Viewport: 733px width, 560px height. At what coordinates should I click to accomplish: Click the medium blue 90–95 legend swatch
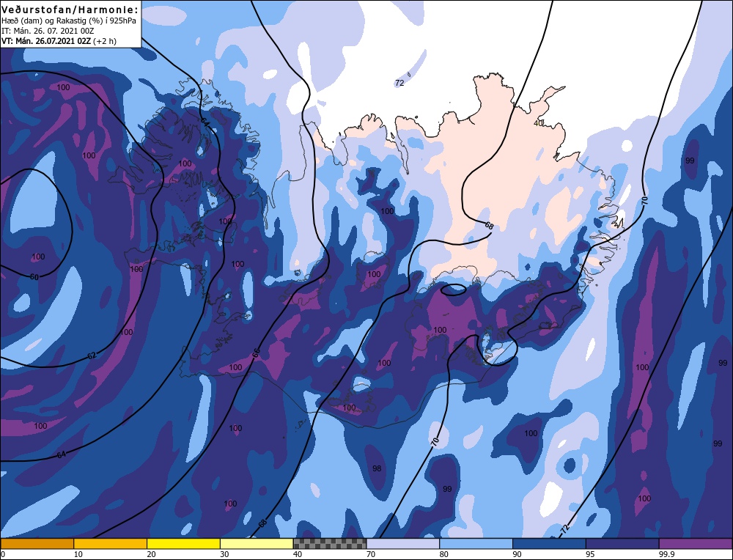(549, 544)
